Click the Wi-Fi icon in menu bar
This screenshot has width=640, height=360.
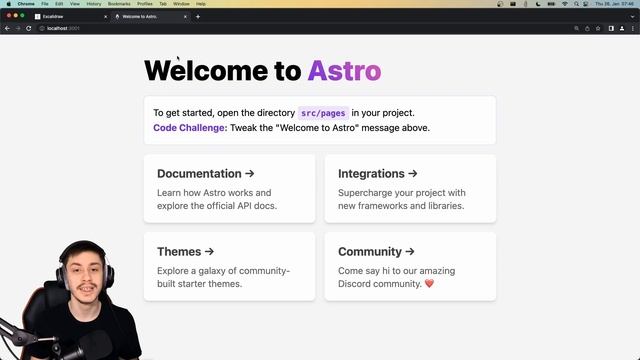point(565,4)
